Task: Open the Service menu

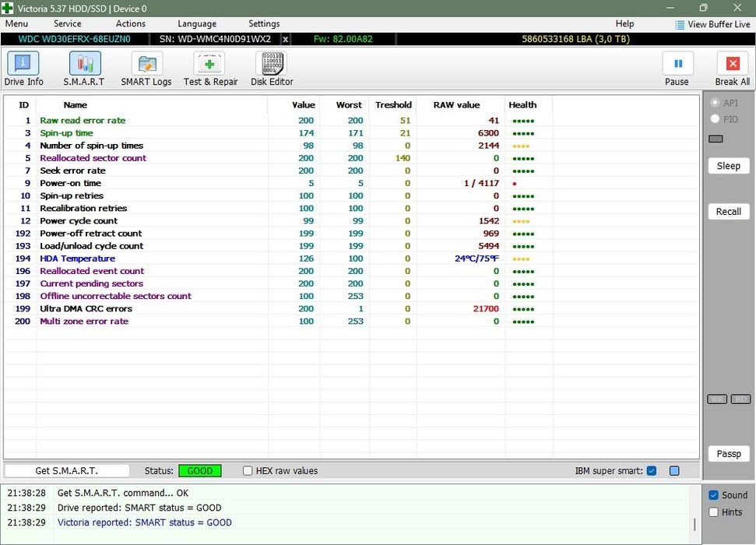Action: point(68,23)
